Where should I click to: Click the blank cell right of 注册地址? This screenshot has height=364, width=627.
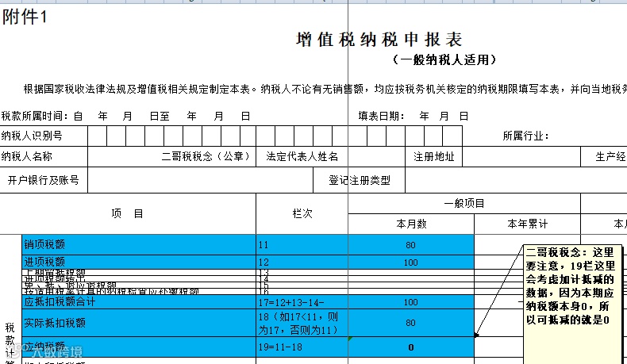[x=521, y=156]
